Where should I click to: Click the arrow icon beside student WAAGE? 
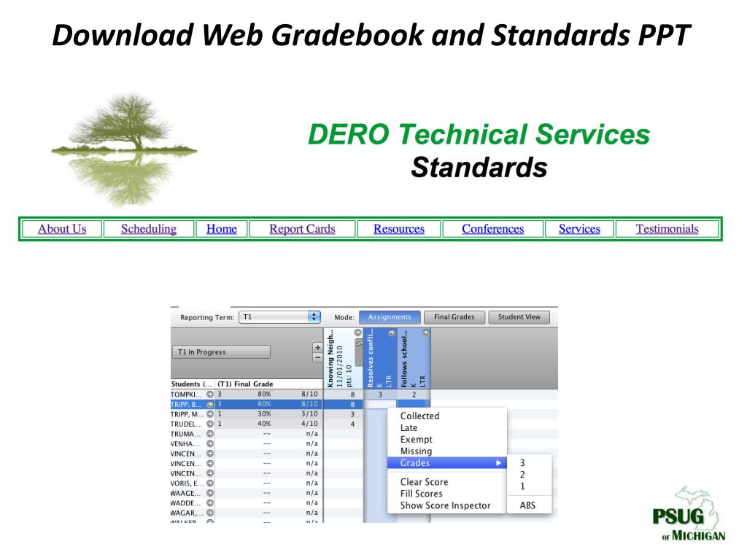click(210, 494)
